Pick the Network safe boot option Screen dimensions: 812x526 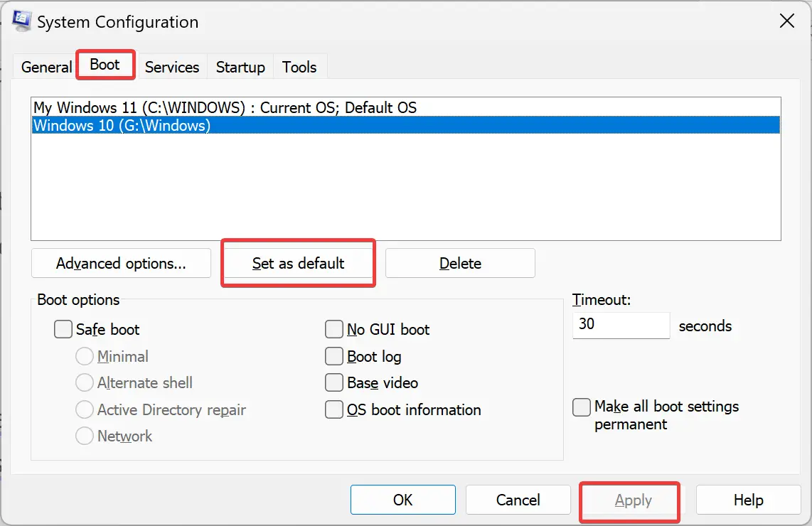(84, 436)
